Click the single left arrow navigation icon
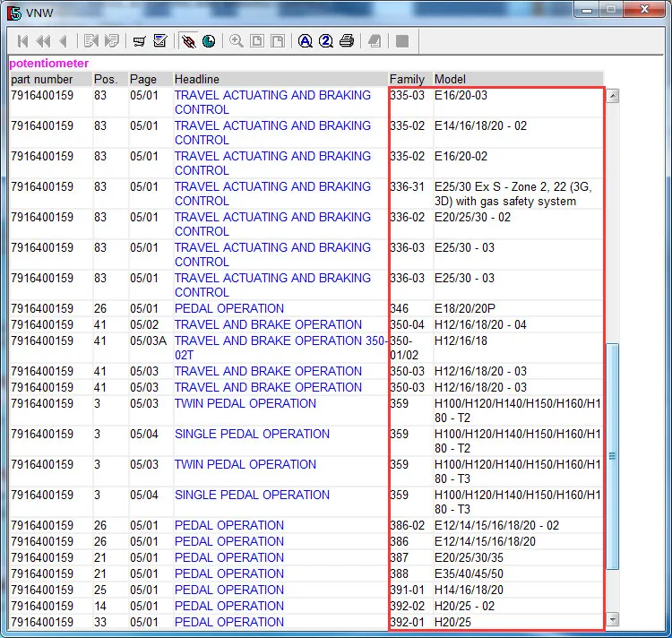 click(x=63, y=41)
